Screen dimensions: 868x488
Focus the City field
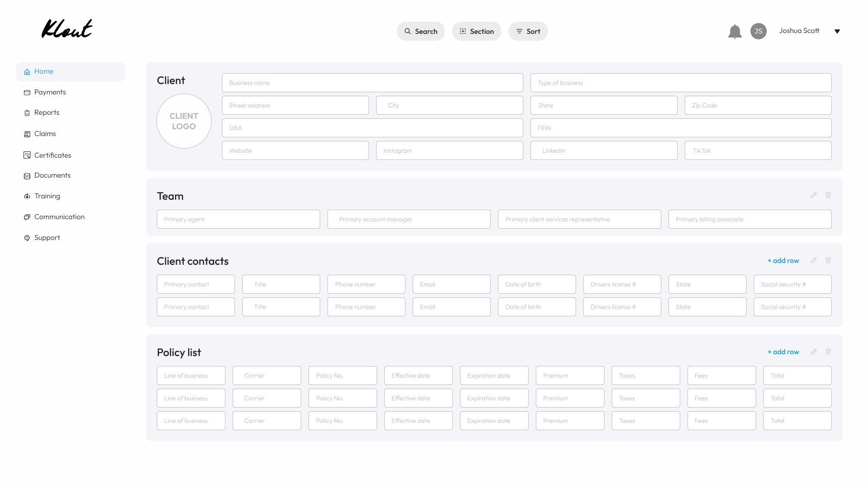[449, 105]
